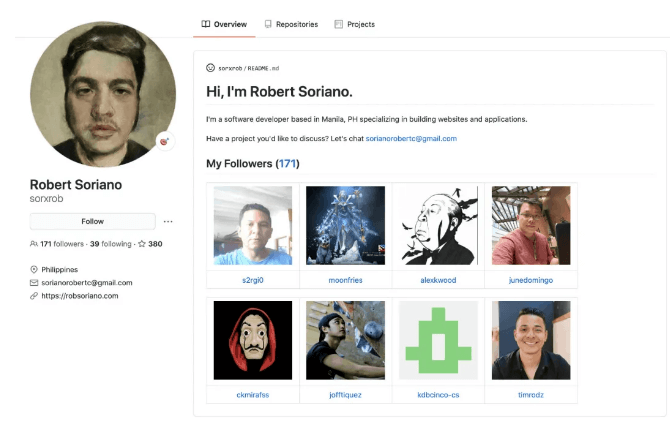The height and width of the screenshot is (433, 670).
Task: Open the kdbcinco-cs username link
Action: (x=438, y=394)
